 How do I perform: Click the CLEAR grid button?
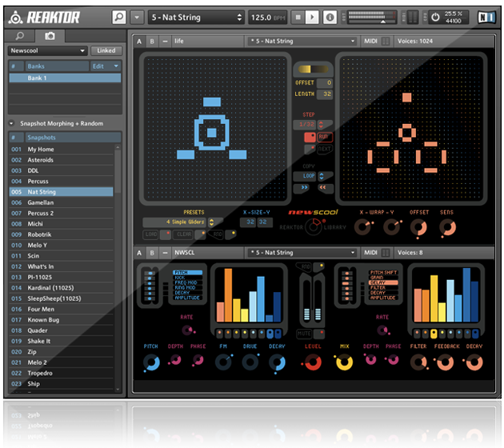(x=184, y=234)
